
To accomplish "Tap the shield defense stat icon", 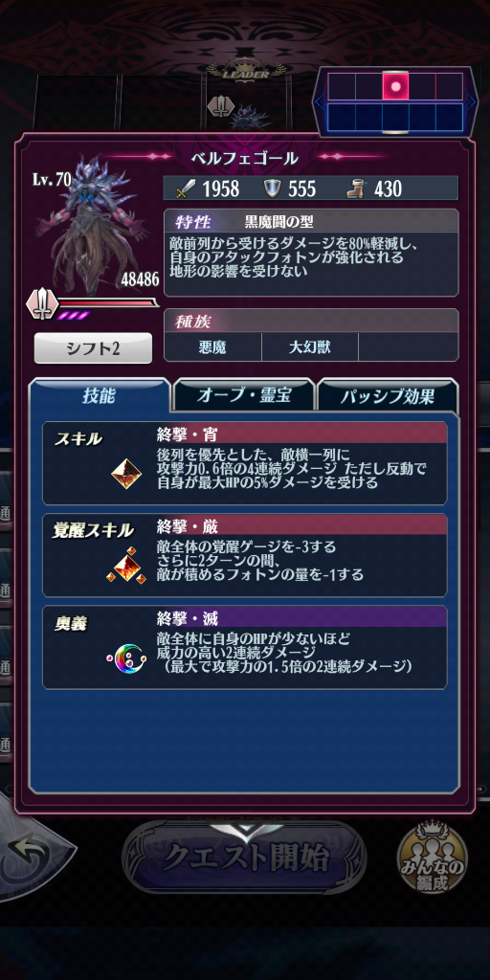I will 272,189.
